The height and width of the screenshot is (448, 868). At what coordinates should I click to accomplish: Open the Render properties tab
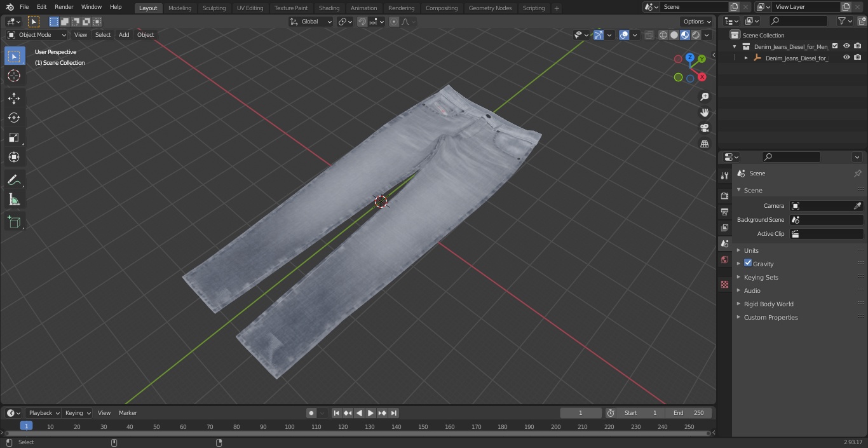coord(724,196)
